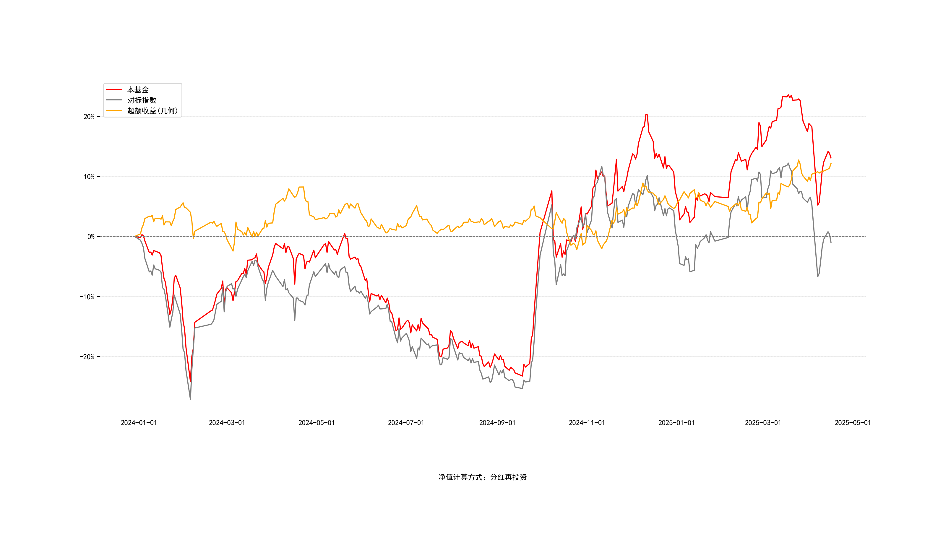Click the -20% y-axis tick label
This screenshot has height=560, width=951.
87,357
